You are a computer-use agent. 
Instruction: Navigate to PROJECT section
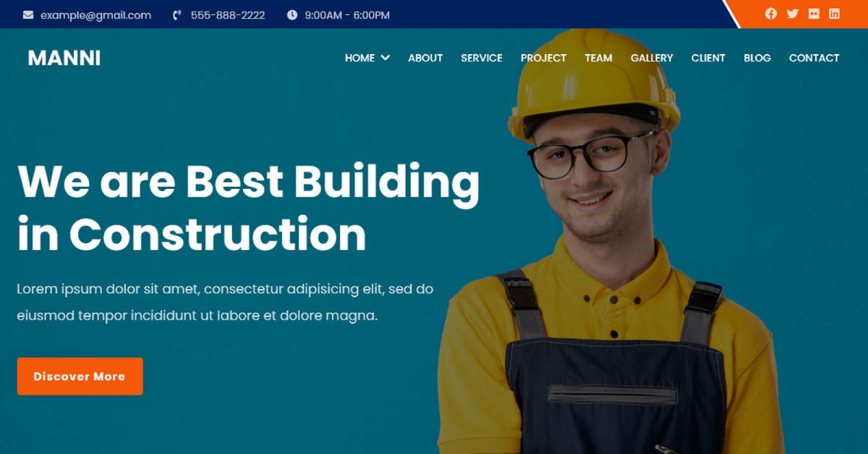tap(543, 58)
